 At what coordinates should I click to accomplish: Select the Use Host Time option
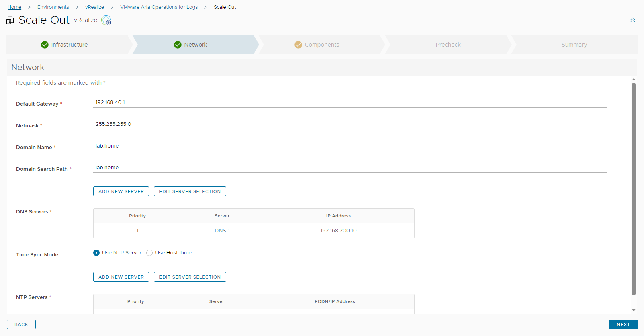pyautogui.click(x=149, y=253)
